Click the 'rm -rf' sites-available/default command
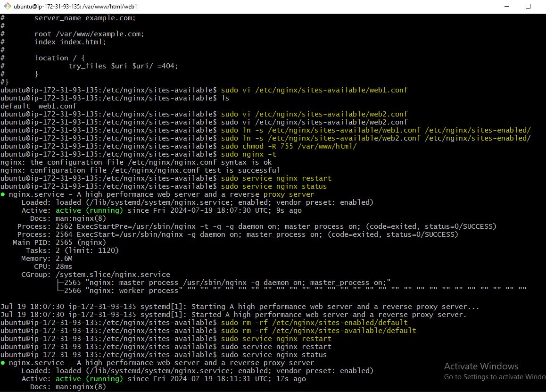This screenshot has height=392, width=546. pyautogui.click(x=318, y=331)
